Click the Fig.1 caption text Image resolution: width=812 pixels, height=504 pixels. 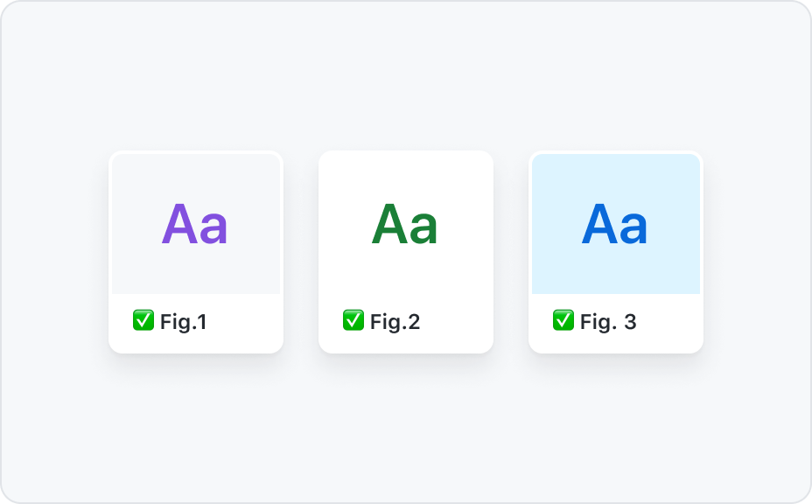[x=184, y=322]
